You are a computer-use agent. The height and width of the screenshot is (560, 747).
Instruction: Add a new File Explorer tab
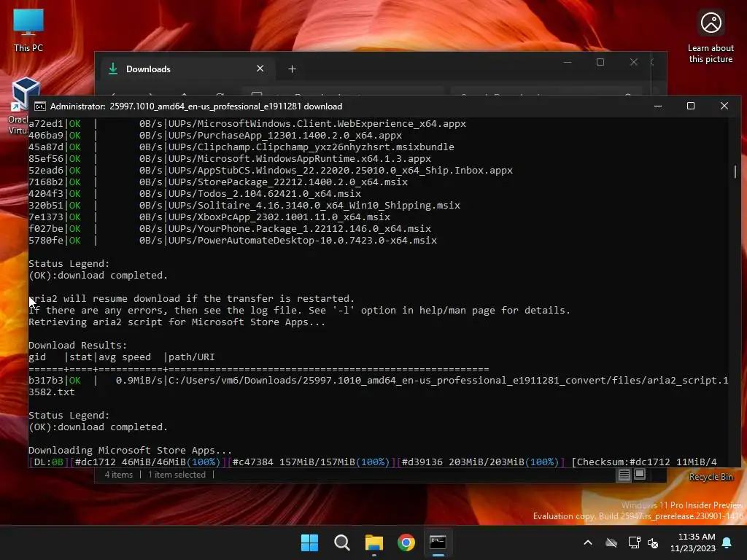coord(292,69)
